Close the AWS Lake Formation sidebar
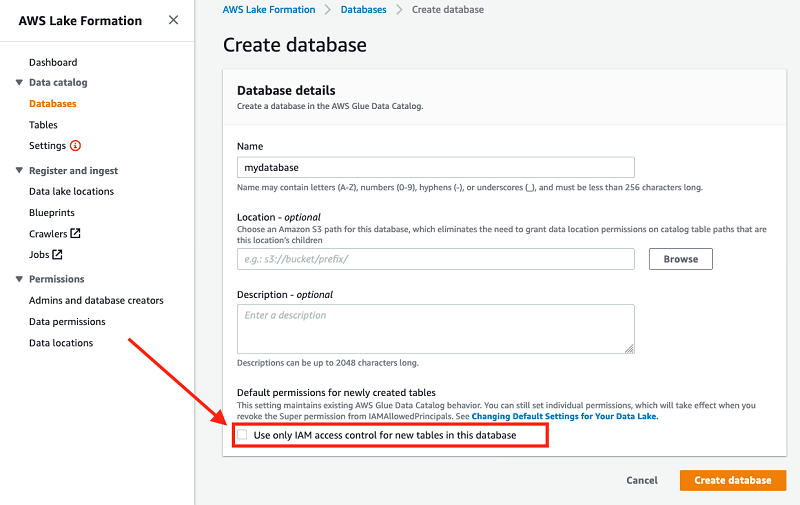 pyautogui.click(x=173, y=20)
